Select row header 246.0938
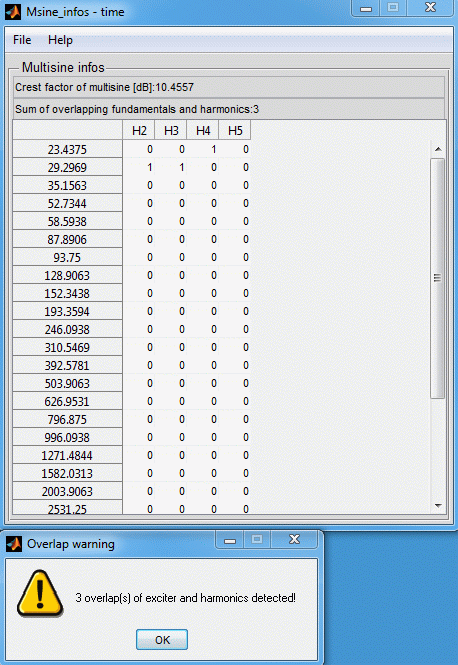Viewport: 458px width, 665px height. [67, 329]
